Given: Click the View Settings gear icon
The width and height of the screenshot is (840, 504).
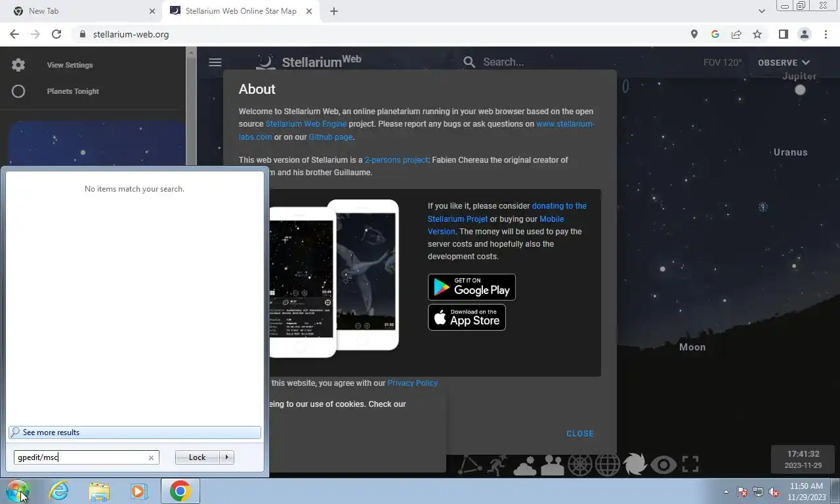Looking at the screenshot, I should coord(18,65).
